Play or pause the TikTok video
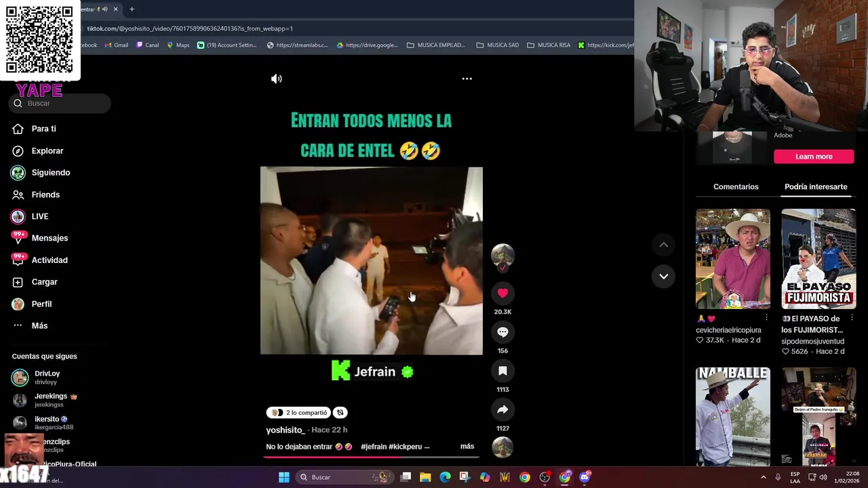 (x=372, y=261)
